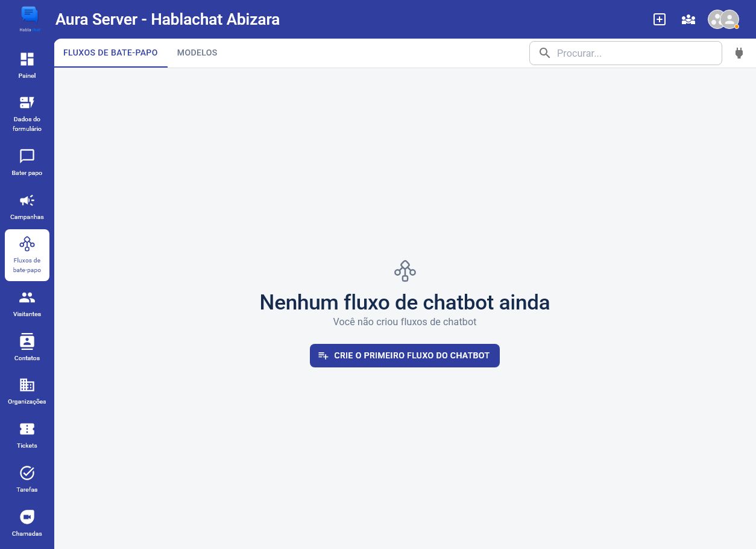Open Tarefas checkmark icon

coord(27,472)
